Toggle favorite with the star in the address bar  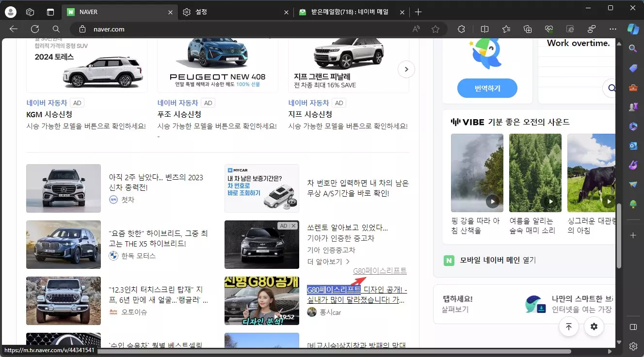(x=435, y=29)
